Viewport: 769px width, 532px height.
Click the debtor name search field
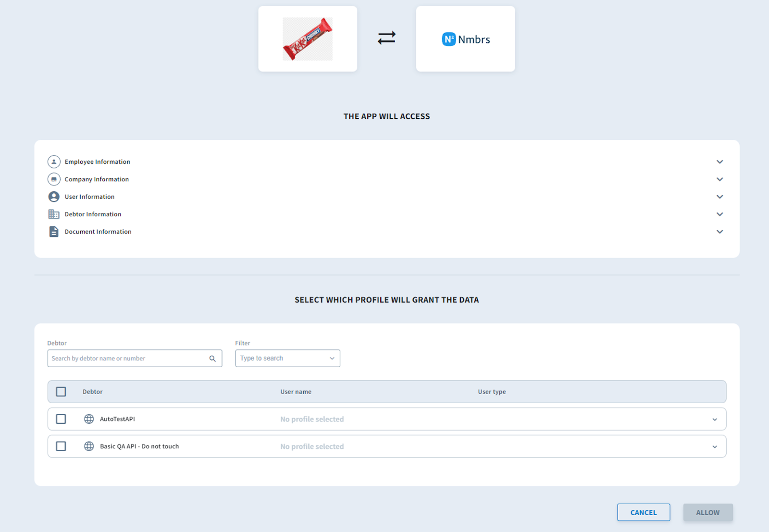coord(135,359)
